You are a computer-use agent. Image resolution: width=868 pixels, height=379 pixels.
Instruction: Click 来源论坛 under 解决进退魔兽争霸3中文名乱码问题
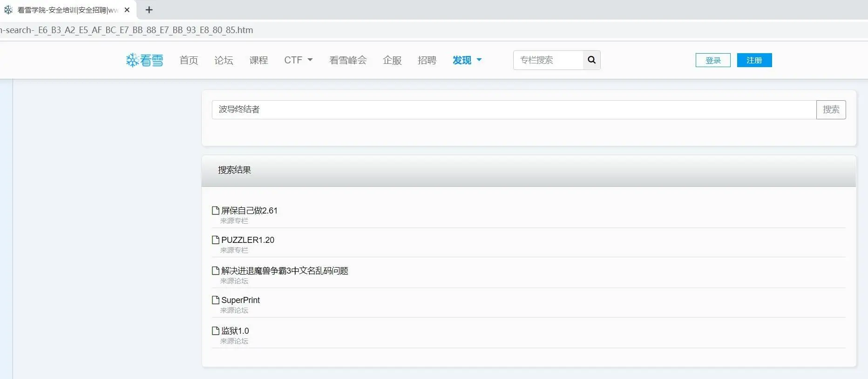tap(234, 281)
